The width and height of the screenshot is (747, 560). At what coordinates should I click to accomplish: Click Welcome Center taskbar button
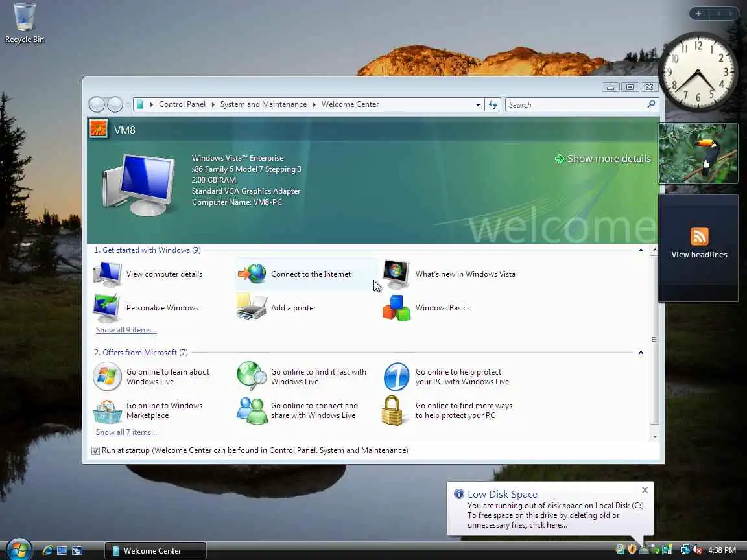click(156, 550)
